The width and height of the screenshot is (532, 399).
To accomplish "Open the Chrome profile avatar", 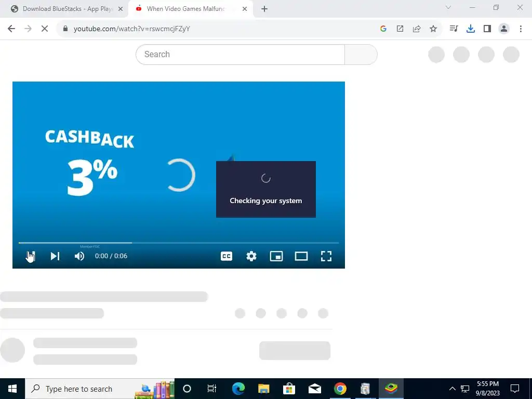I will [504, 29].
